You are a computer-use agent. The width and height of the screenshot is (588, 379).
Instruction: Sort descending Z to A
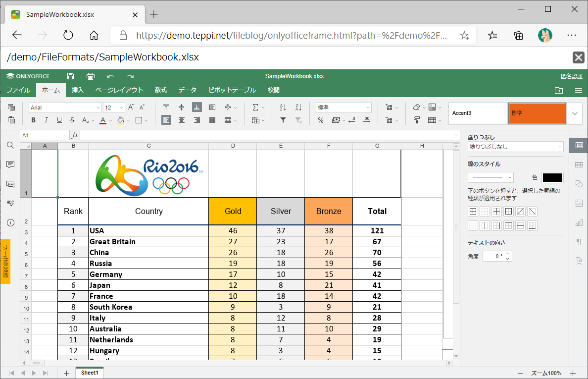[x=298, y=108]
